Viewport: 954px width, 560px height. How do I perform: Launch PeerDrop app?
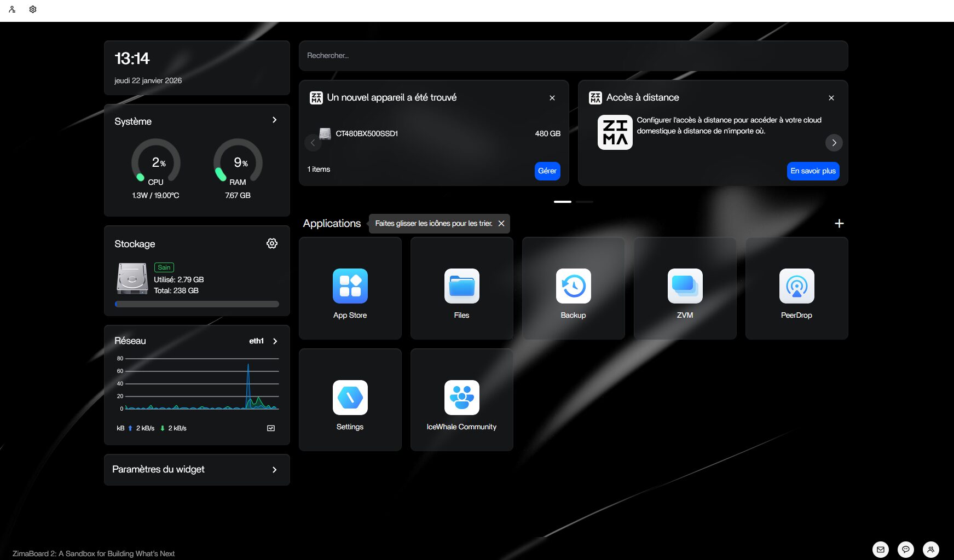[796, 287]
